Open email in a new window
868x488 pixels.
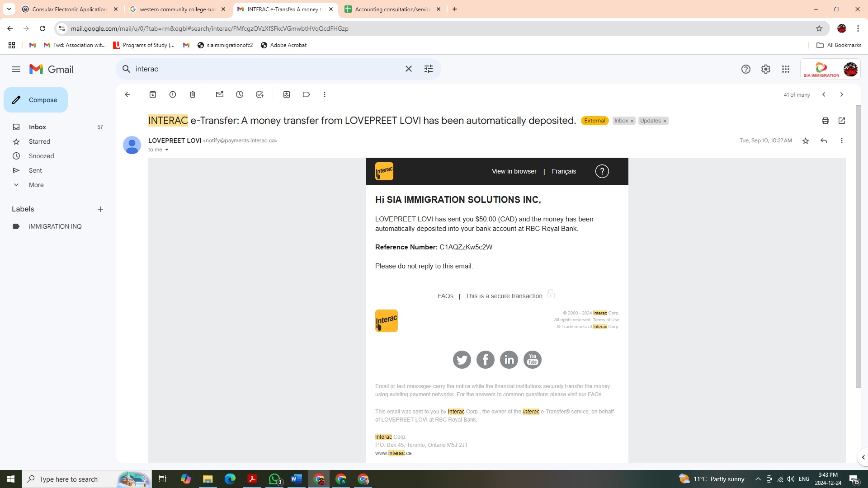click(x=842, y=121)
